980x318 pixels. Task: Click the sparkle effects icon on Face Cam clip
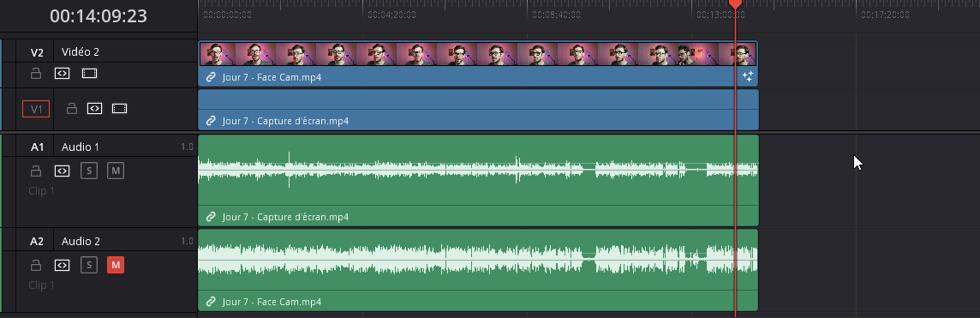point(748,77)
